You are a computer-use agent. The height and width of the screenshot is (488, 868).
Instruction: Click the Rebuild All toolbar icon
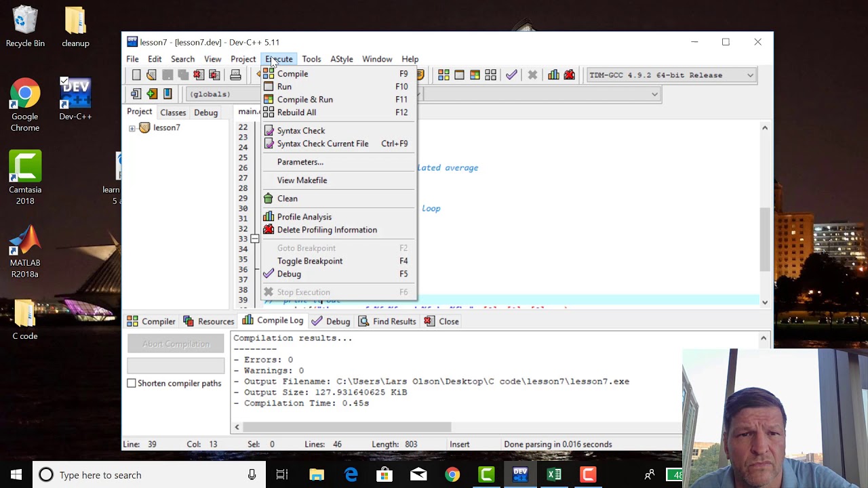click(490, 75)
